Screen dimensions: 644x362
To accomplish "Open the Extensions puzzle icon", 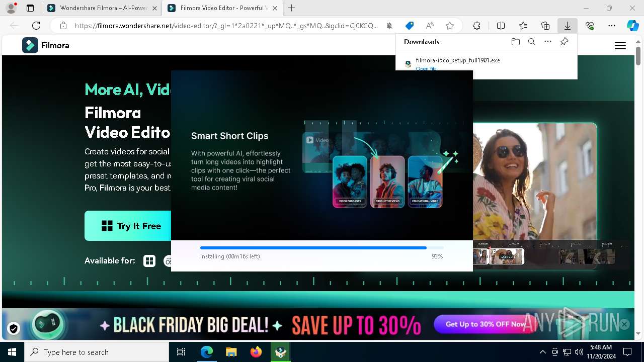I will (x=476, y=26).
